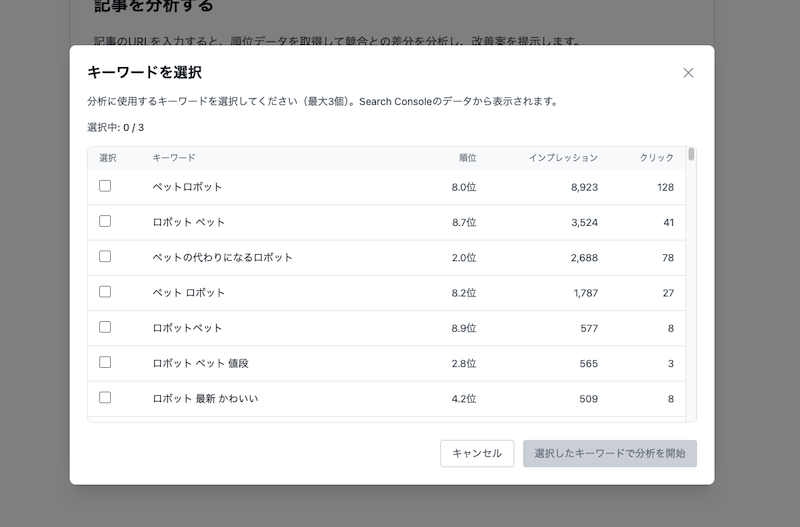The image size is (800, 527).
Task: Click the 順位 column header
Action: coord(467,158)
